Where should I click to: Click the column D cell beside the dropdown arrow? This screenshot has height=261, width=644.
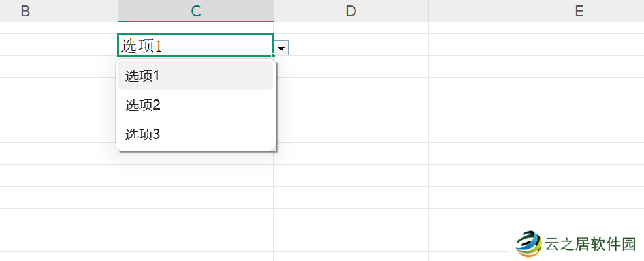tap(359, 45)
